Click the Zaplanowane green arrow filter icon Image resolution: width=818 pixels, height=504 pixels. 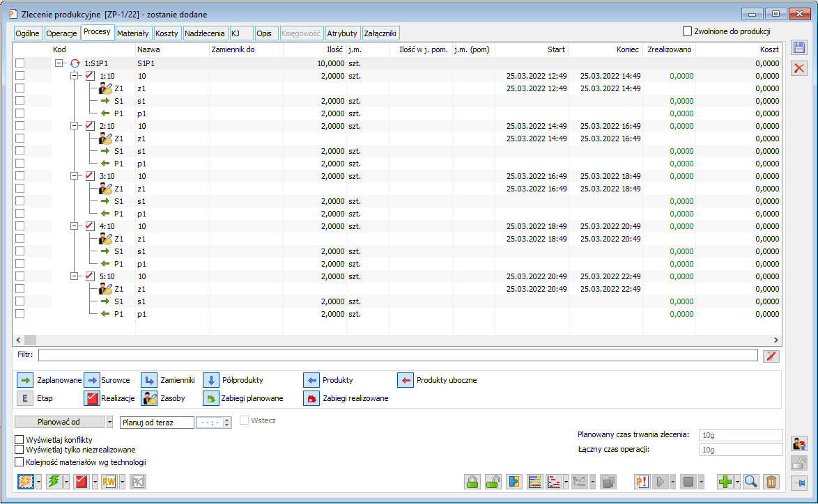25,380
